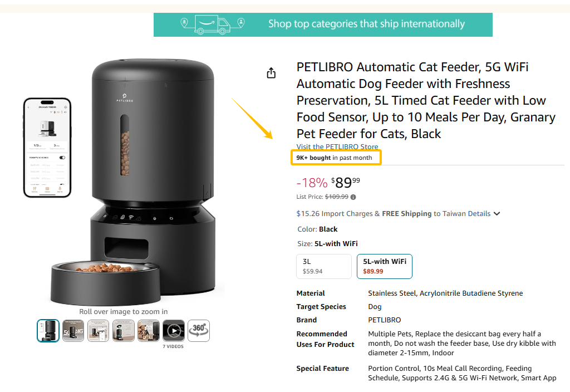Expand the import charges Details chevron

[497, 214]
